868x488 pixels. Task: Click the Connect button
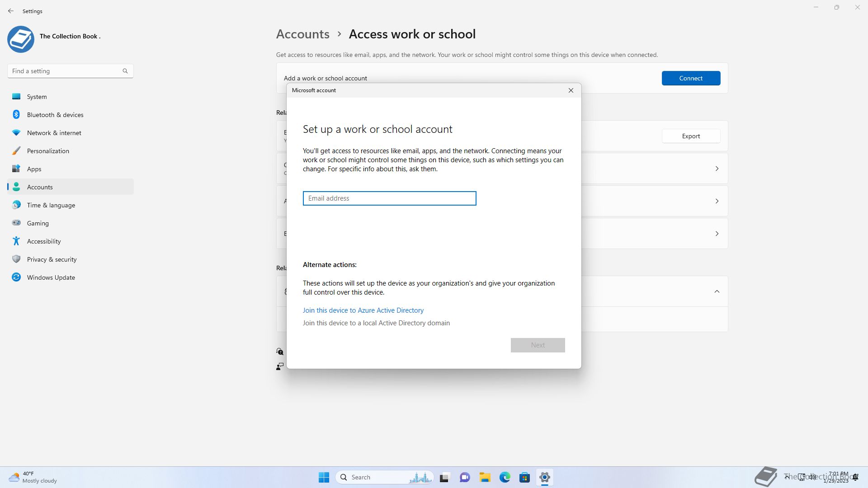(x=691, y=78)
